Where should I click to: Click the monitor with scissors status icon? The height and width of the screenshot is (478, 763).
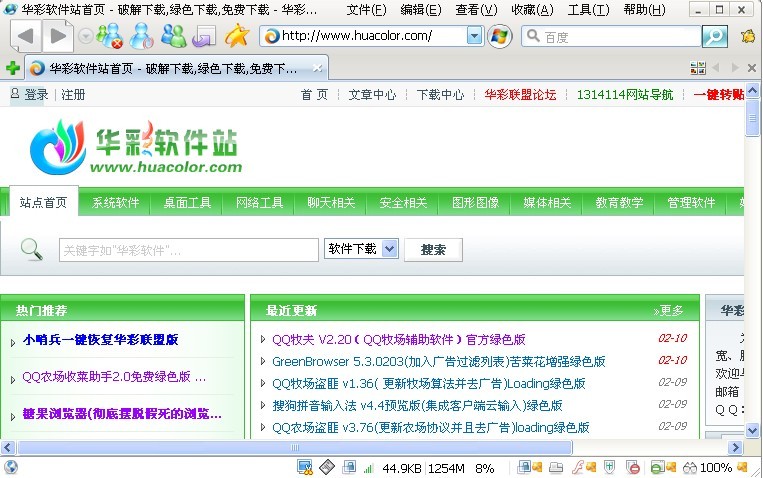(305, 468)
